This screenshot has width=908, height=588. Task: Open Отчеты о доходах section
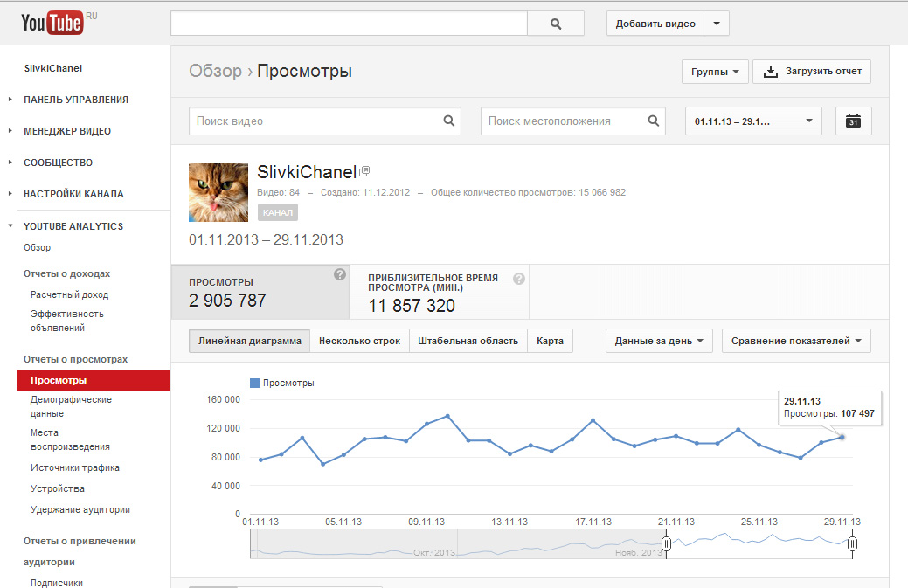coord(66,273)
